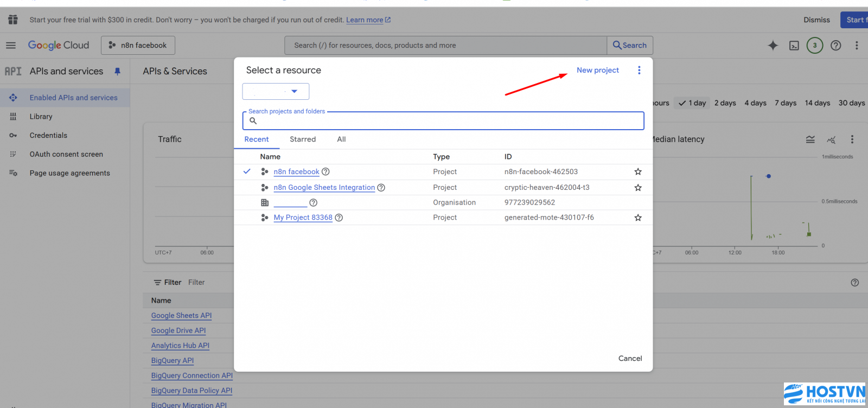Image resolution: width=868 pixels, height=408 pixels.
Task: Focus Search projects and folders field
Action: click(443, 120)
